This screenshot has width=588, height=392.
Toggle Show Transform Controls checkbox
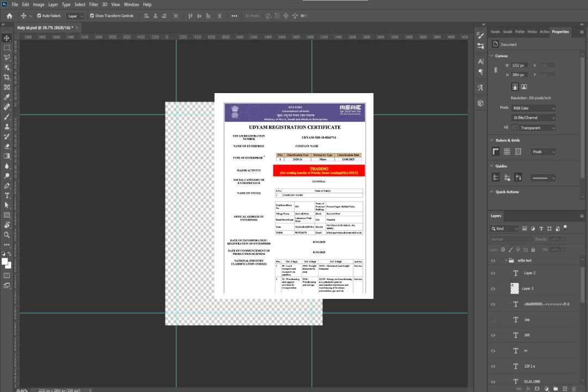coord(92,16)
